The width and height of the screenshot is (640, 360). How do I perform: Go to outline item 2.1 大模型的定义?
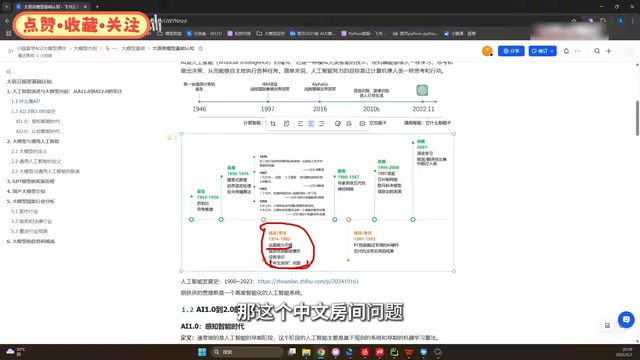[29, 151]
